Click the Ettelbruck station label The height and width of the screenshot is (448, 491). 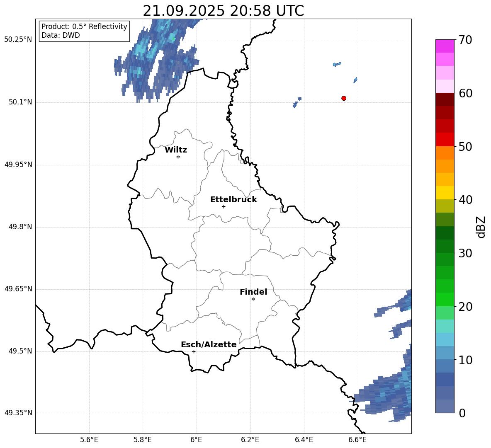coord(233,200)
